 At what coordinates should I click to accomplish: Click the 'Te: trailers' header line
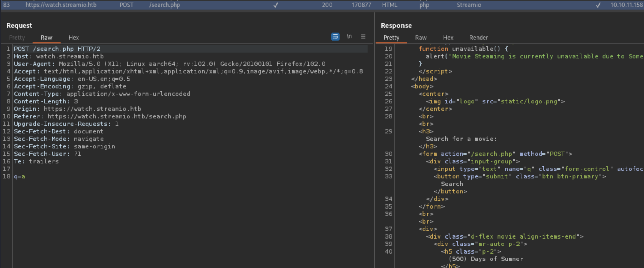[36, 161]
